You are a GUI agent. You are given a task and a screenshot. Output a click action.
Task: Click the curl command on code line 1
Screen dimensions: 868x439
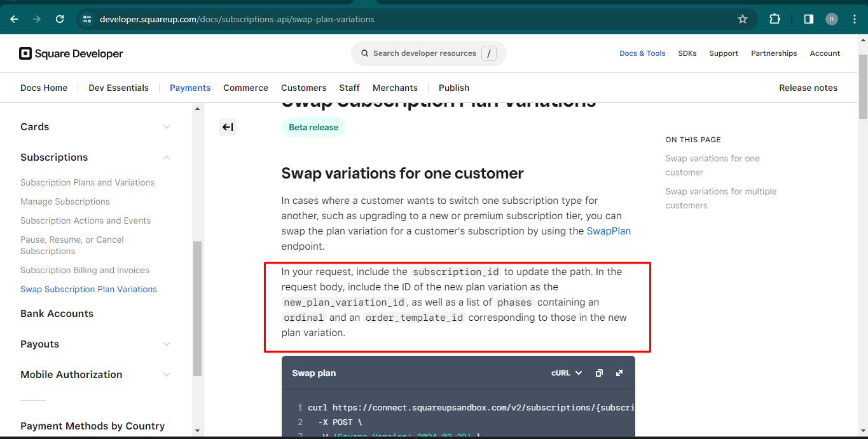[x=471, y=407]
